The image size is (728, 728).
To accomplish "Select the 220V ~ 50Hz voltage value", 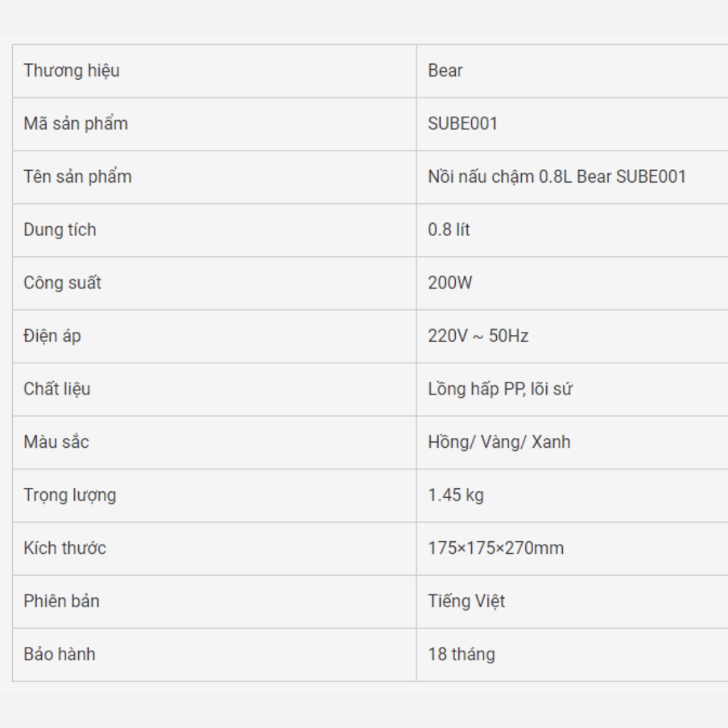I will pos(478,336).
